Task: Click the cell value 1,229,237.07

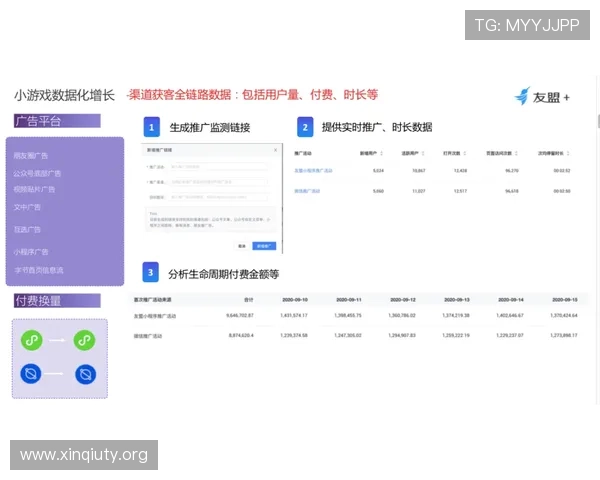Action: tap(510, 335)
